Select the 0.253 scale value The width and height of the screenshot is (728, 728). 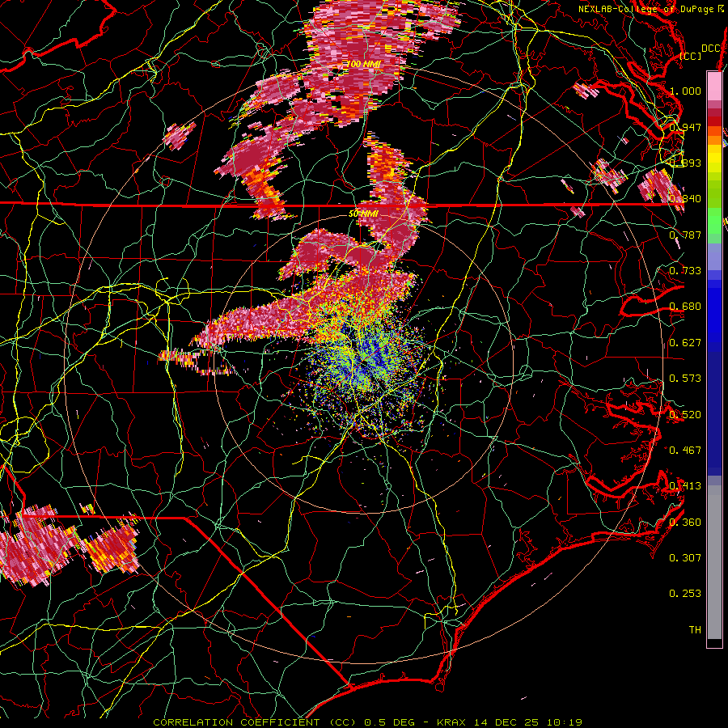click(685, 594)
